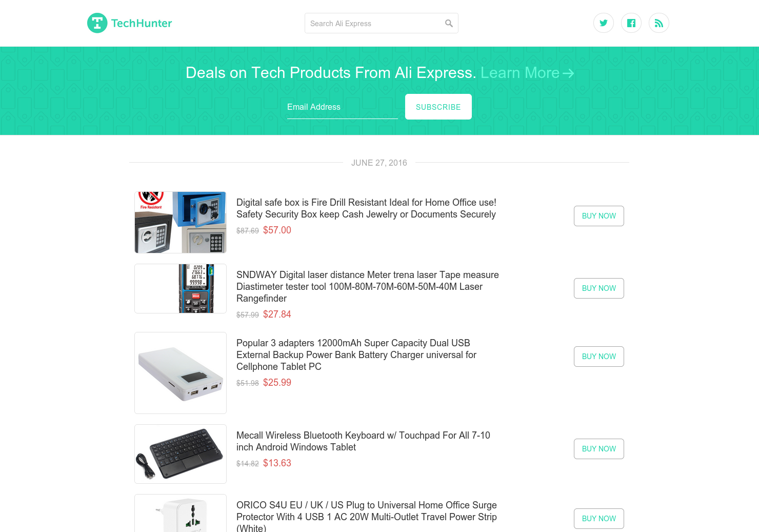
Task: Open the Mecall Wireless Keyboard title link
Action: click(x=363, y=441)
